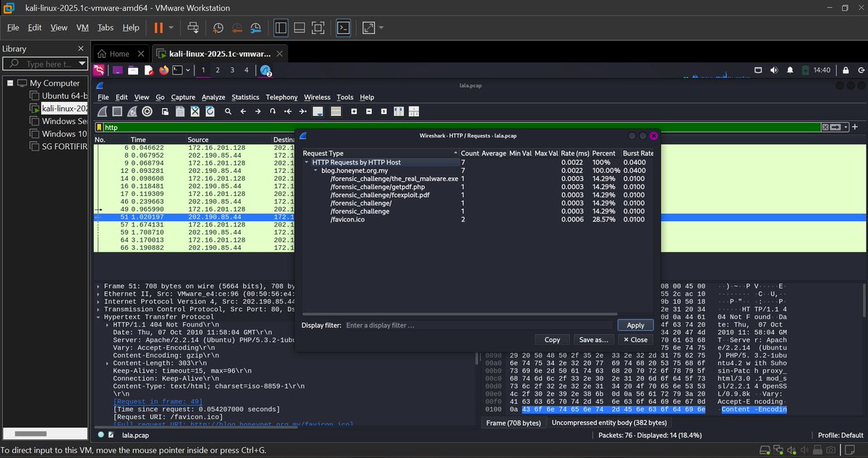Toggle packet list colorize rules icon
868x458 pixels.
coord(335,111)
